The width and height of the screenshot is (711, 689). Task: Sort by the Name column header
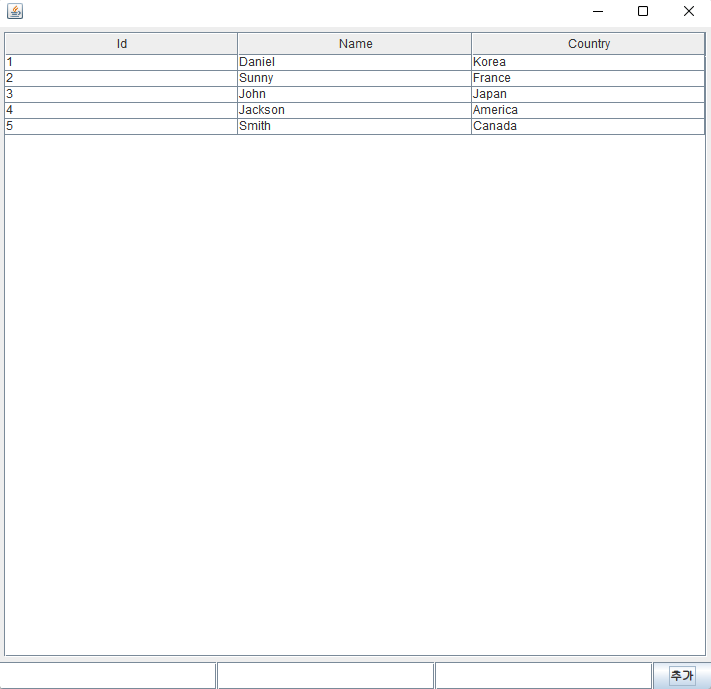[x=355, y=44]
